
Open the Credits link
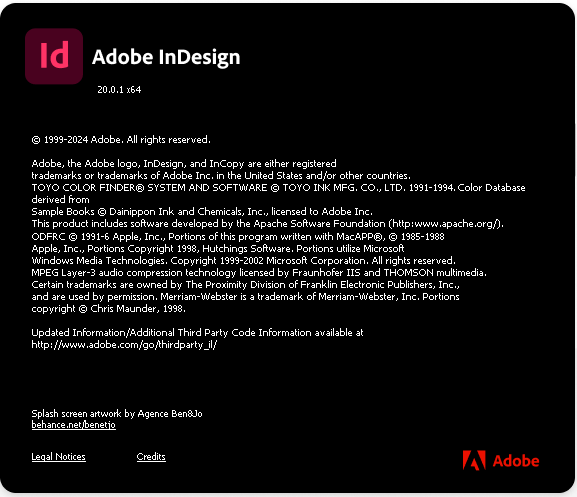[151, 457]
